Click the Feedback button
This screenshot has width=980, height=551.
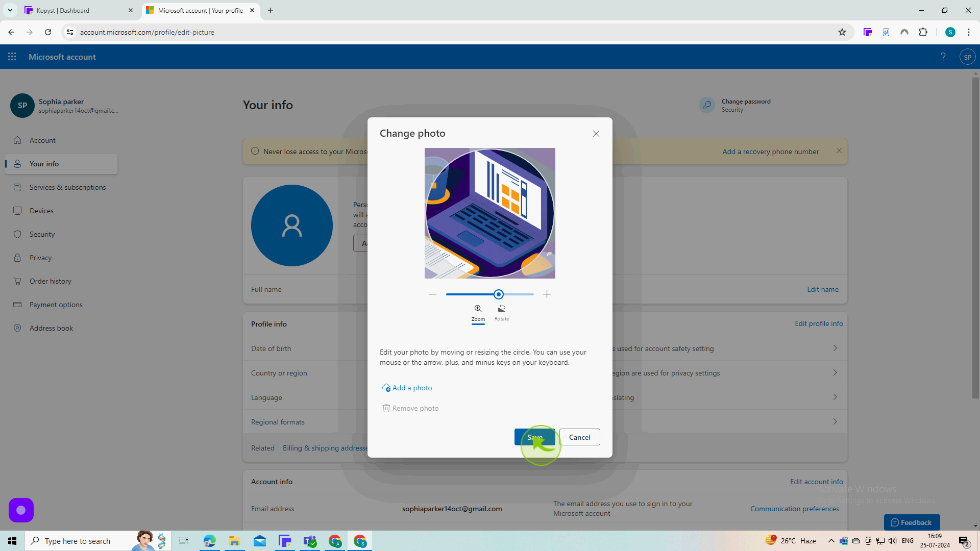pos(912,522)
